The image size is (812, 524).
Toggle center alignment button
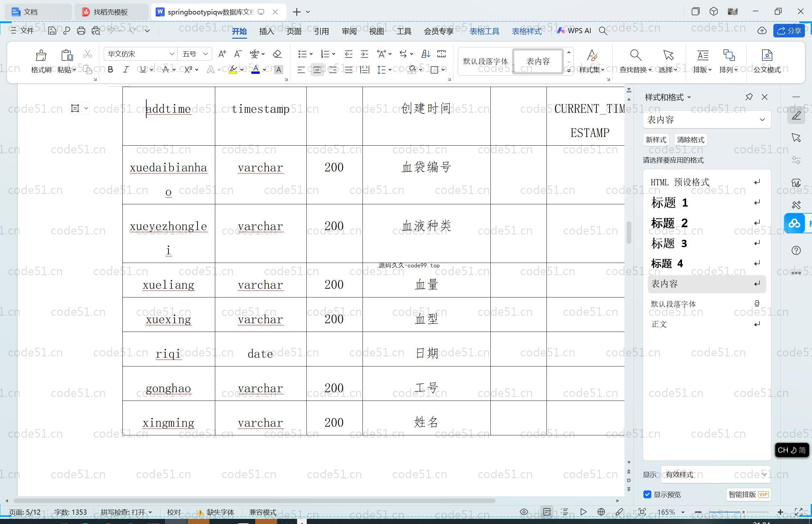[x=317, y=70]
